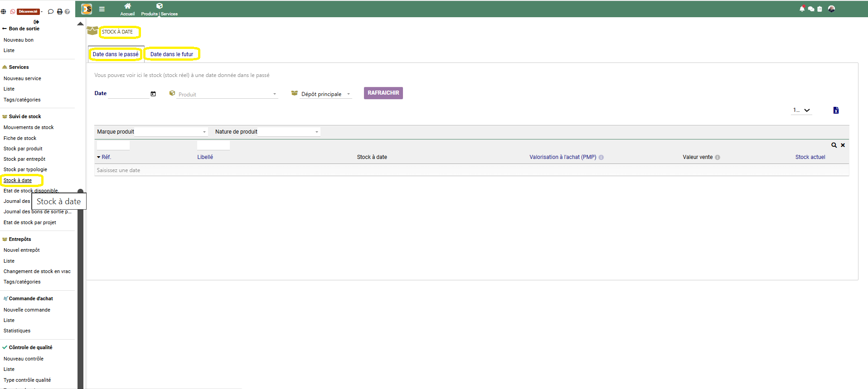Image resolution: width=868 pixels, height=389 pixels.
Task: Open Mouvements de stock in the sidebar
Action: click(x=29, y=128)
